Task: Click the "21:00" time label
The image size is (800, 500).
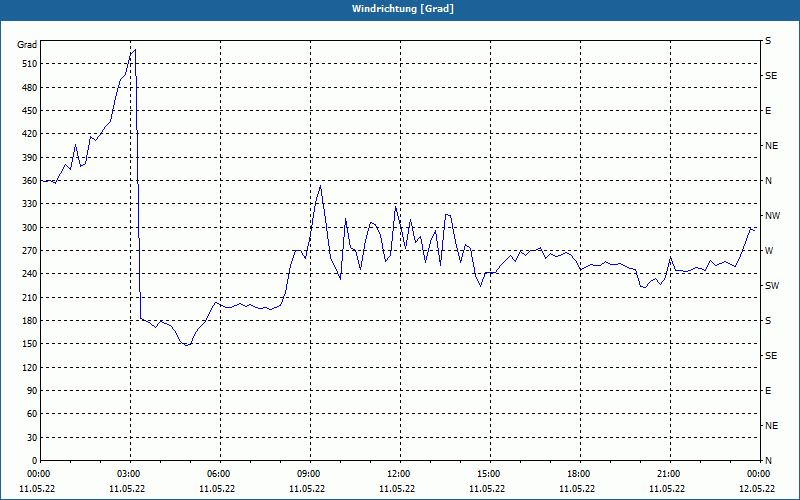Action: coord(668,474)
